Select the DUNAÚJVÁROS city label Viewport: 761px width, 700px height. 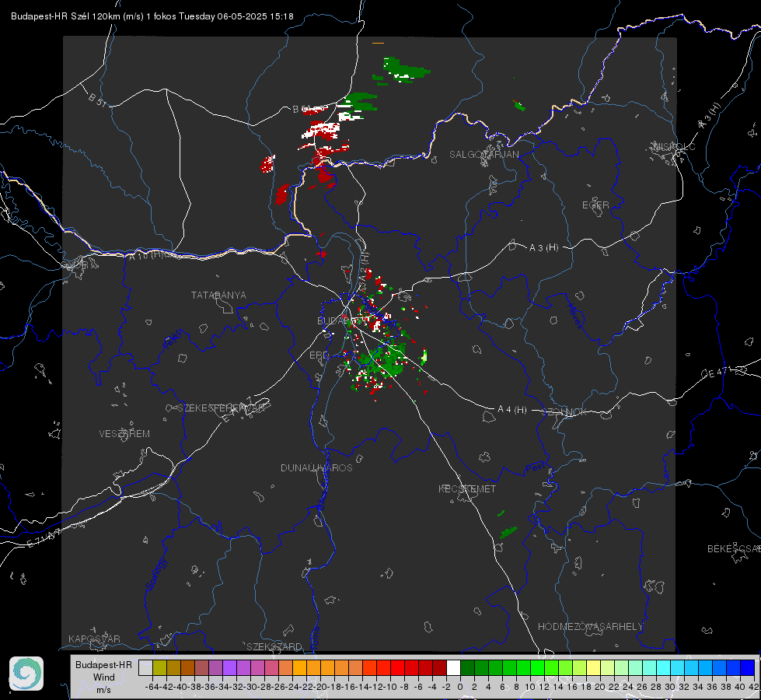click(x=316, y=467)
